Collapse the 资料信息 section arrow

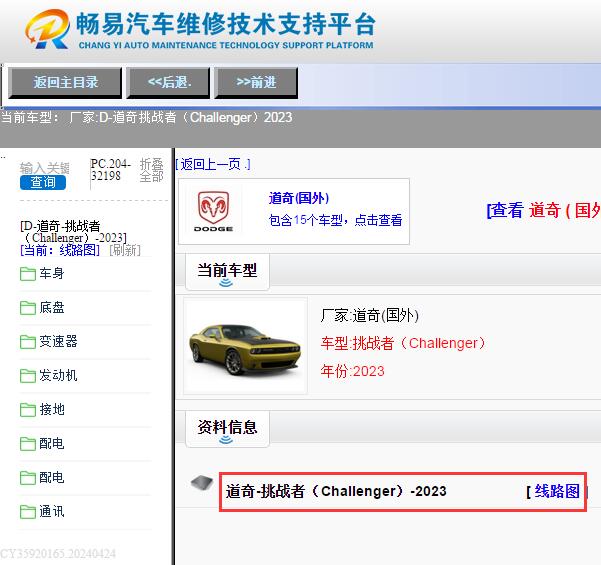pos(226,440)
